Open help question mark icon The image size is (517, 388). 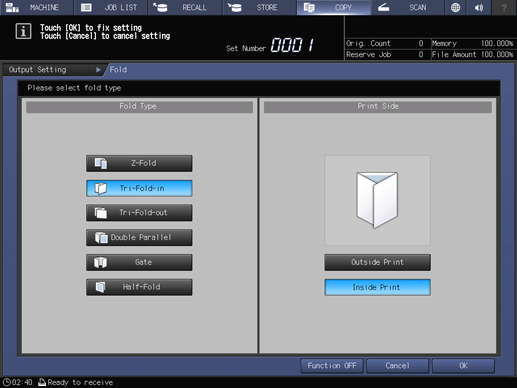pos(504,7)
